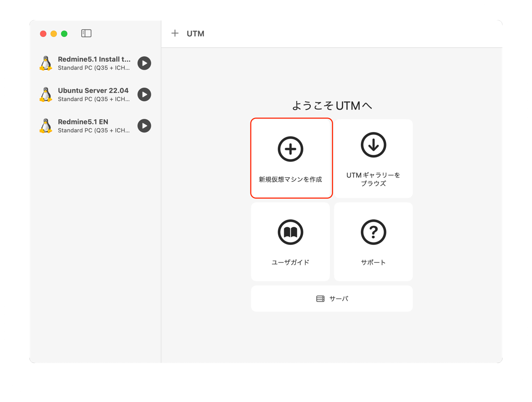Run the Redmine5.1 EN virtual machine
532x402 pixels.
click(x=144, y=126)
